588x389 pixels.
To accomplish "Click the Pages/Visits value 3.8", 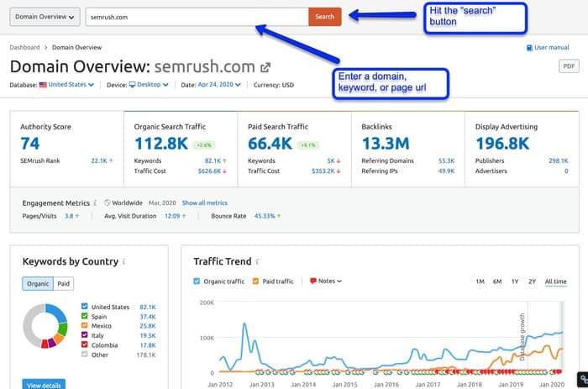I will tap(69, 216).
